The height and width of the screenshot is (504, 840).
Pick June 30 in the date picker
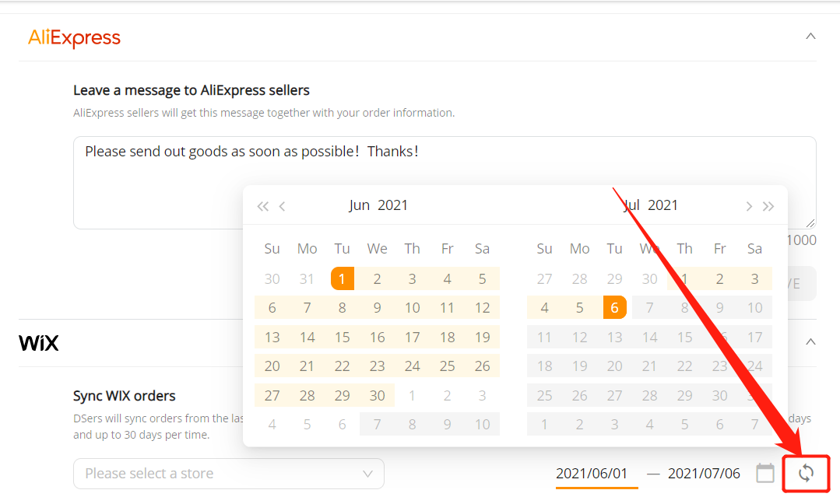point(377,395)
